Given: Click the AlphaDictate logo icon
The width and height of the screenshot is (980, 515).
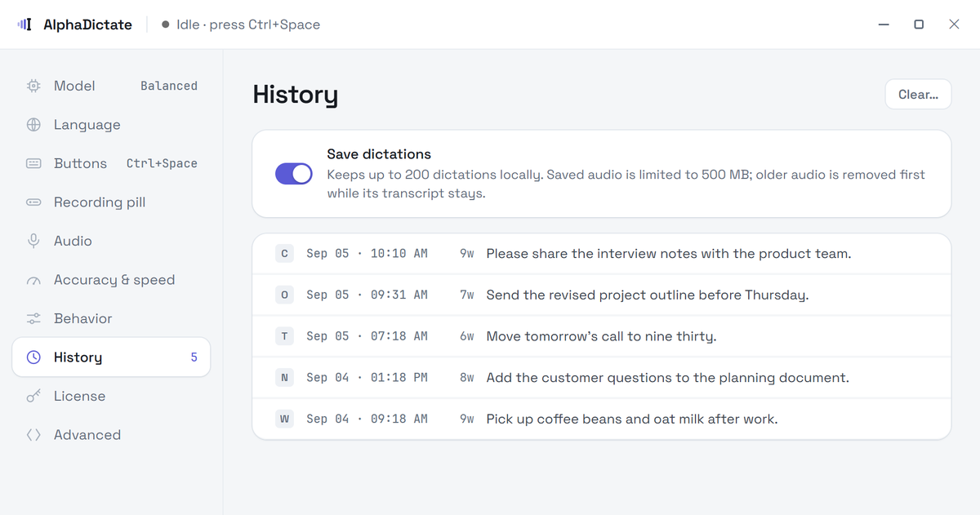Looking at the screenshot, I should (24, 24).
